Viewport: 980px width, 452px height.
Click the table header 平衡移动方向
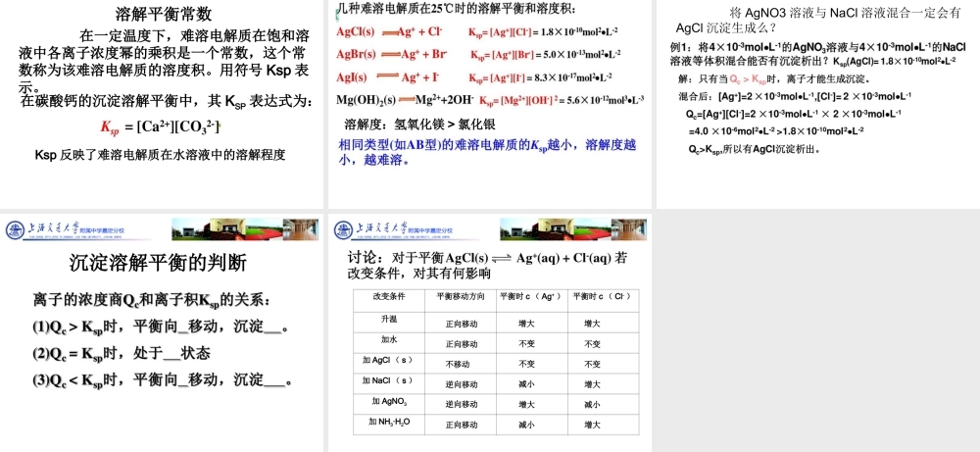pos(461,296)
